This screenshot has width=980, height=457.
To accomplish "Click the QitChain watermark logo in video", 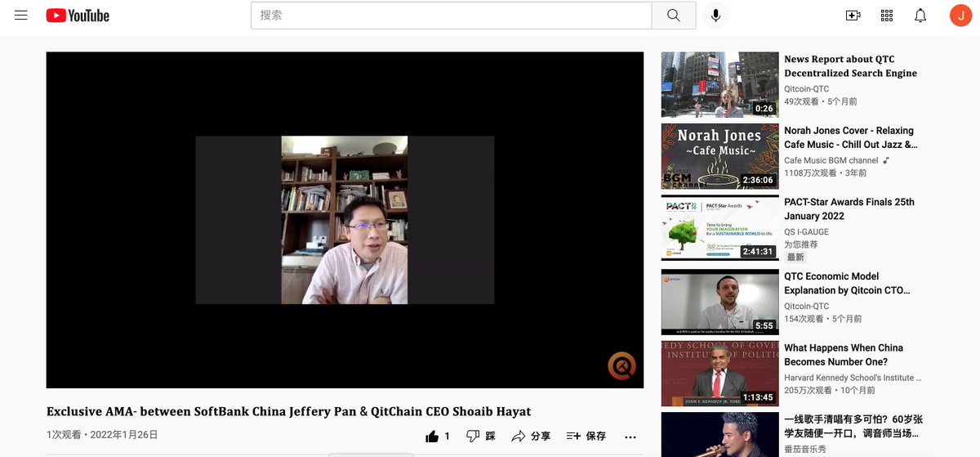I will tap(621, 366).
